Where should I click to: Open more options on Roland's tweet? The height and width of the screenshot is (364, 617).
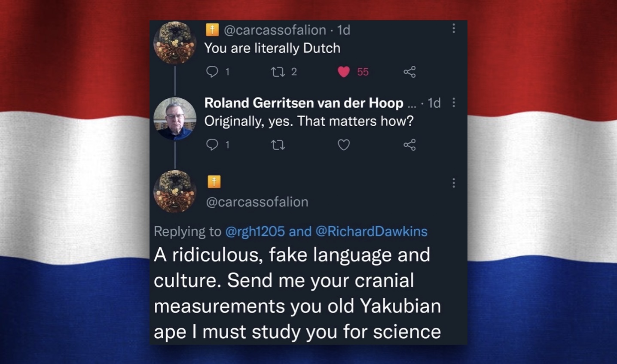click(x=454, y=103)
